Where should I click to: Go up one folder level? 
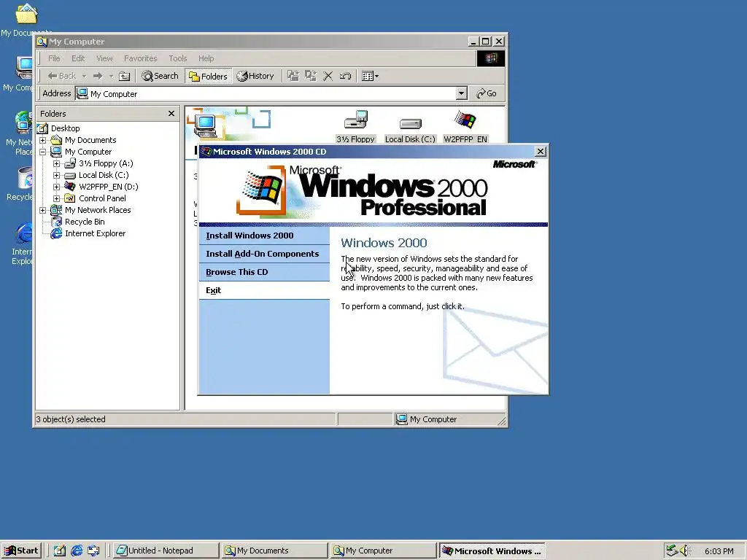tap(124, 76)
